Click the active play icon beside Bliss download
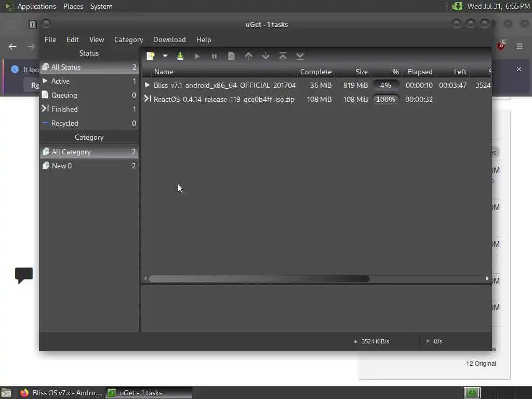 147,85
